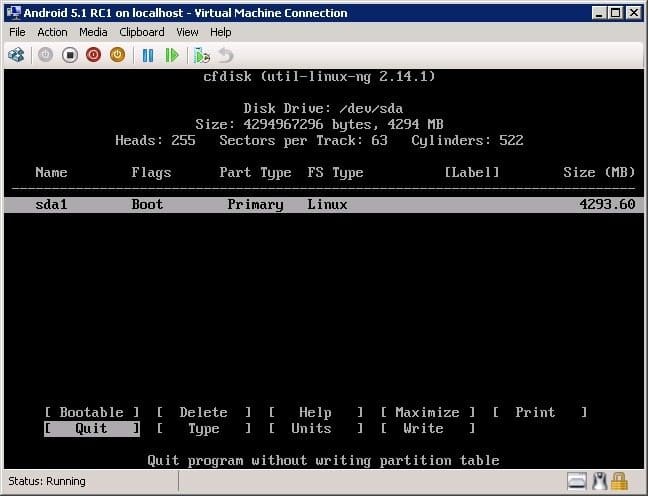Viewport: 648px width, 496px height.
Task: Open the Media menu
Action: point(93,32)
